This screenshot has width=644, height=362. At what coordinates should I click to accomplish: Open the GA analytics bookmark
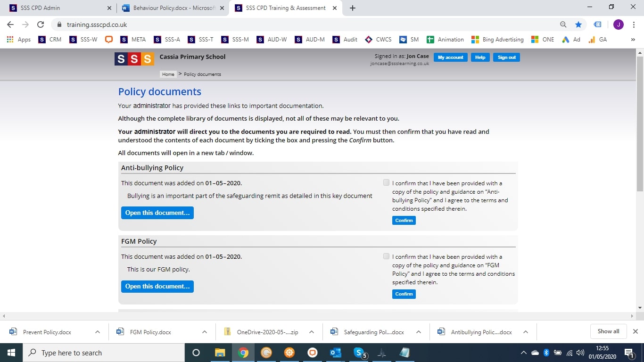(598, 40)
